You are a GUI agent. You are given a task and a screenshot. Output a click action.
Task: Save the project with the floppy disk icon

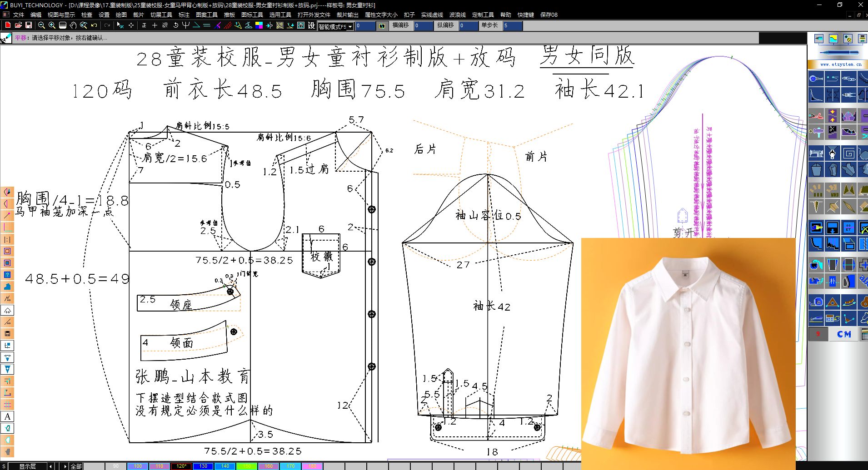pos(28,25)
